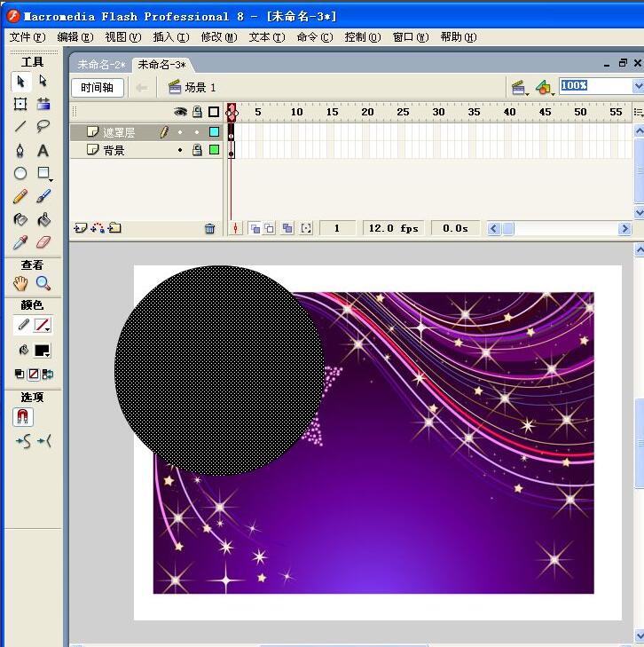Choose the Paint Bucket tool
The width and height of the screenshot is (644, 647).
[x=43, y=219]
